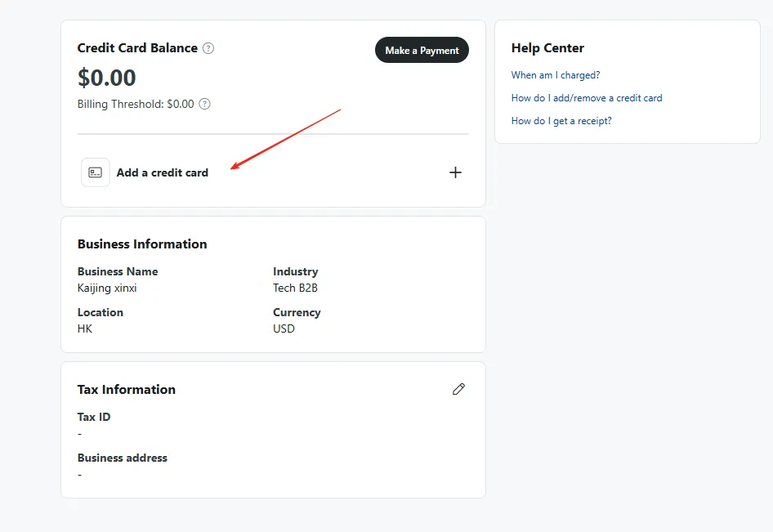Click the Currency value USD
The image size is (773, 532).
(x=284, y=329)
